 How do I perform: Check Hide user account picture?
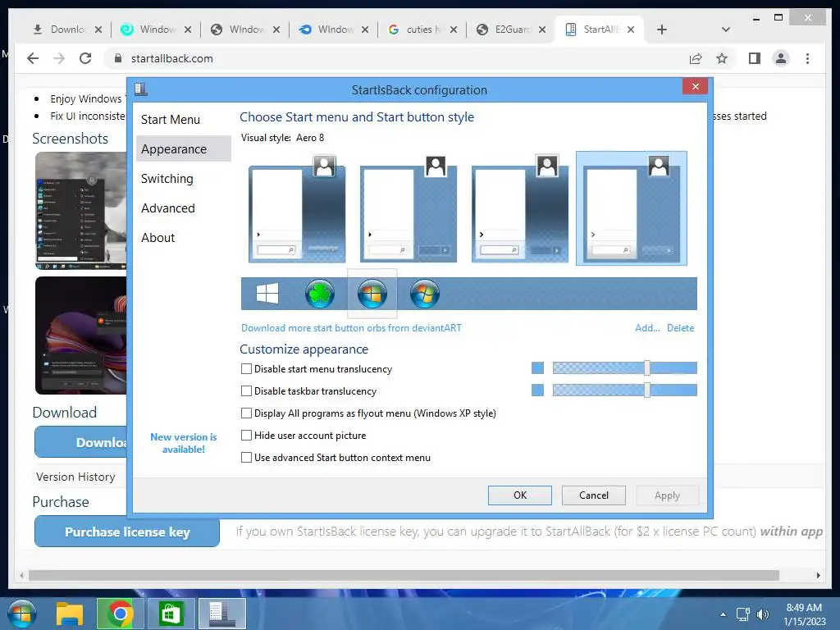tap(246, 435)
